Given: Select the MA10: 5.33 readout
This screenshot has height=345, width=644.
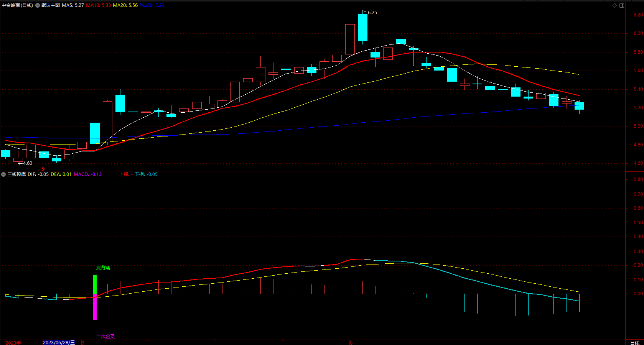Looking at the screenshot, I should (98, 5).
